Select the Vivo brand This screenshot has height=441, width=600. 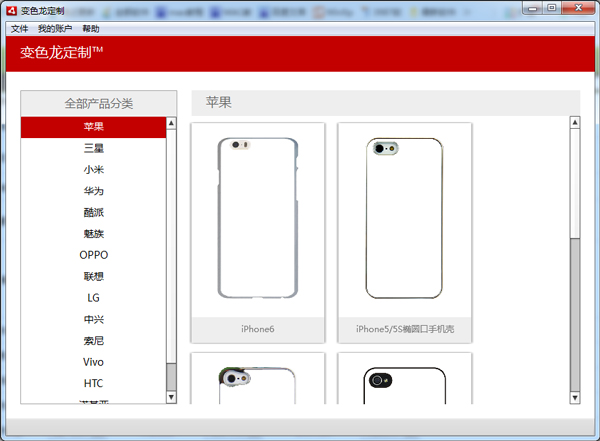tap(93, 362)
